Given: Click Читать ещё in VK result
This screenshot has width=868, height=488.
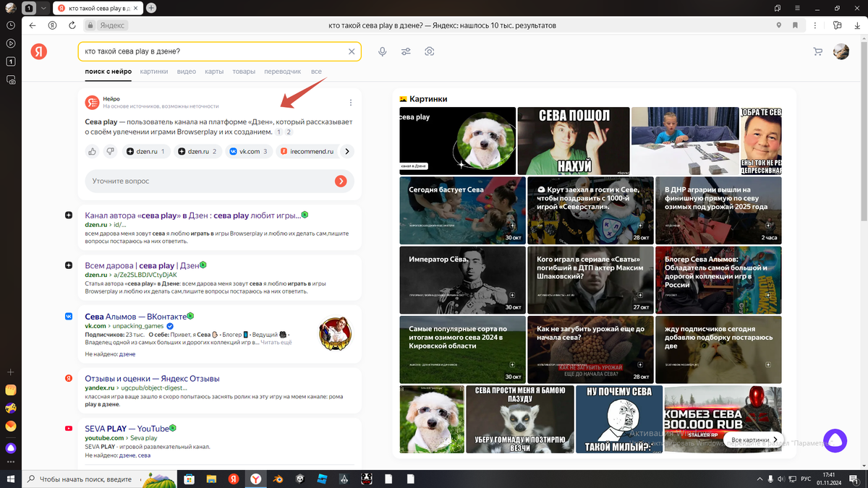Looking at the screenshot, I should tap(276, 343).
